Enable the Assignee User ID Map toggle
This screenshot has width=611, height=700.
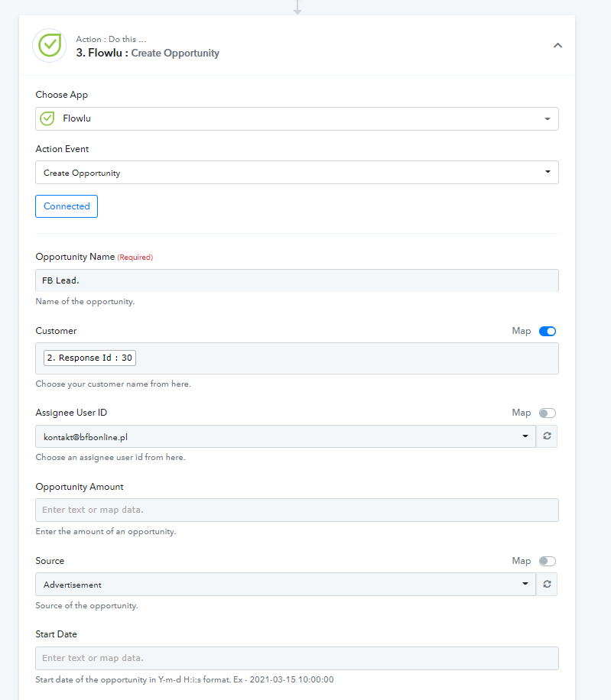click(547, 413)
